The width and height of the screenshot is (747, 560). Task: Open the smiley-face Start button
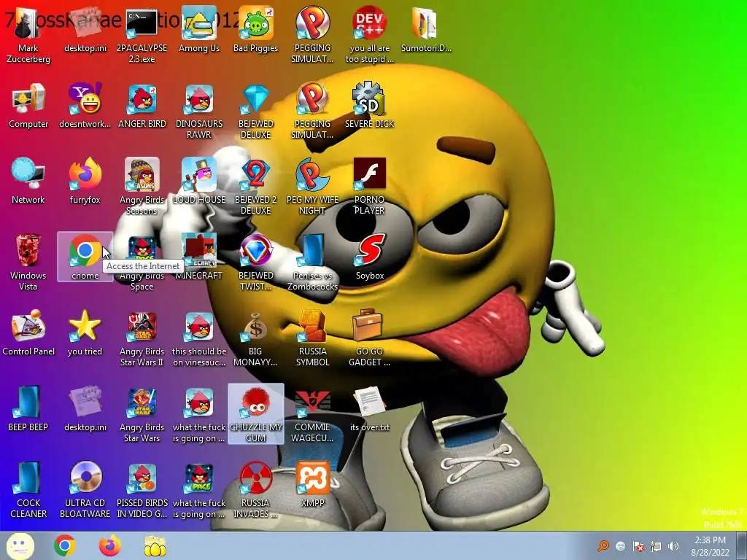pos(20,545)
